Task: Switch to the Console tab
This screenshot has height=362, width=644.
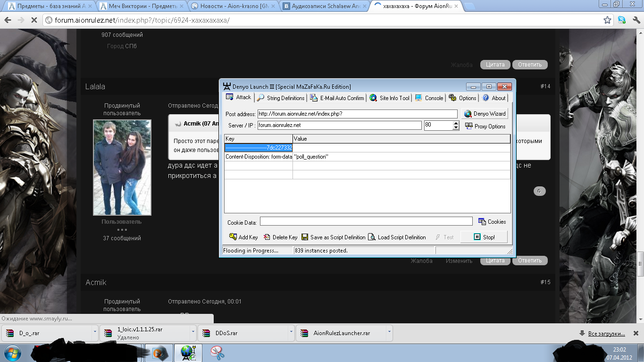Action: [429, 98]
